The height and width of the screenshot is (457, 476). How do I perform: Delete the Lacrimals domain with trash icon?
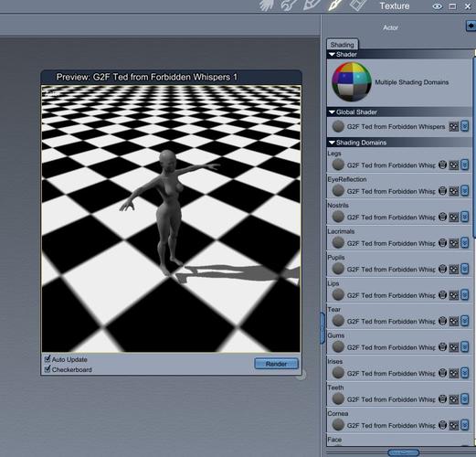click(442, 243)
